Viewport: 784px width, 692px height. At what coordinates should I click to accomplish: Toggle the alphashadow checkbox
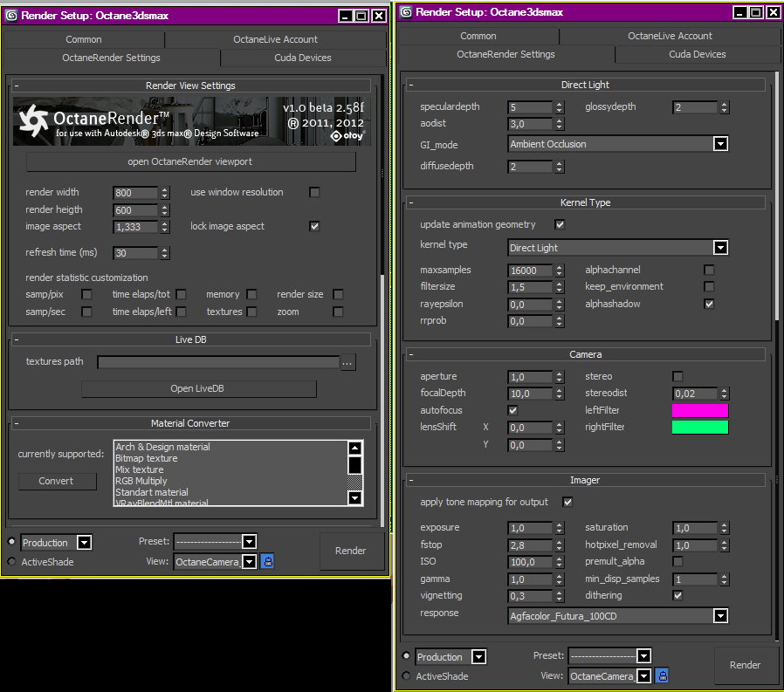pyautogui.click(x=709, y=304)
